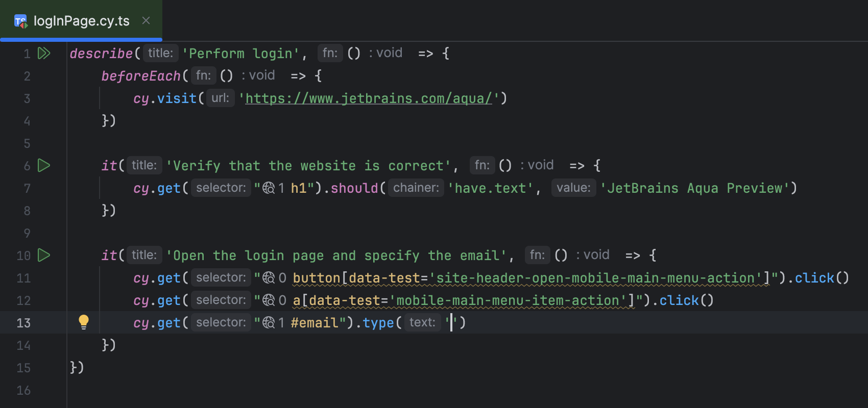
Task: Click the 'chainer:' parameter hint in should
Action: (416, 188)
